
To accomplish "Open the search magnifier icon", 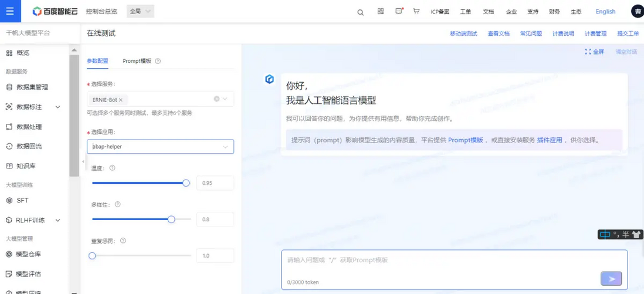I will (x=360, y=12).
